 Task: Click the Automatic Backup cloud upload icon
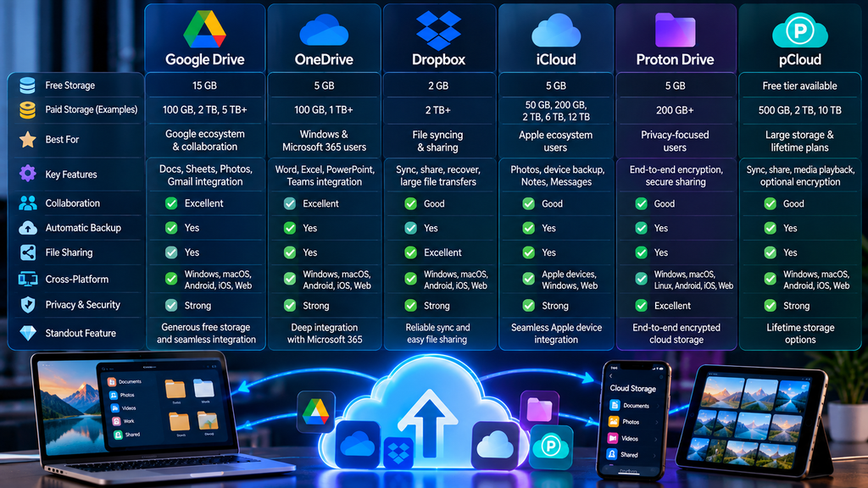click(x=28, y=227)
